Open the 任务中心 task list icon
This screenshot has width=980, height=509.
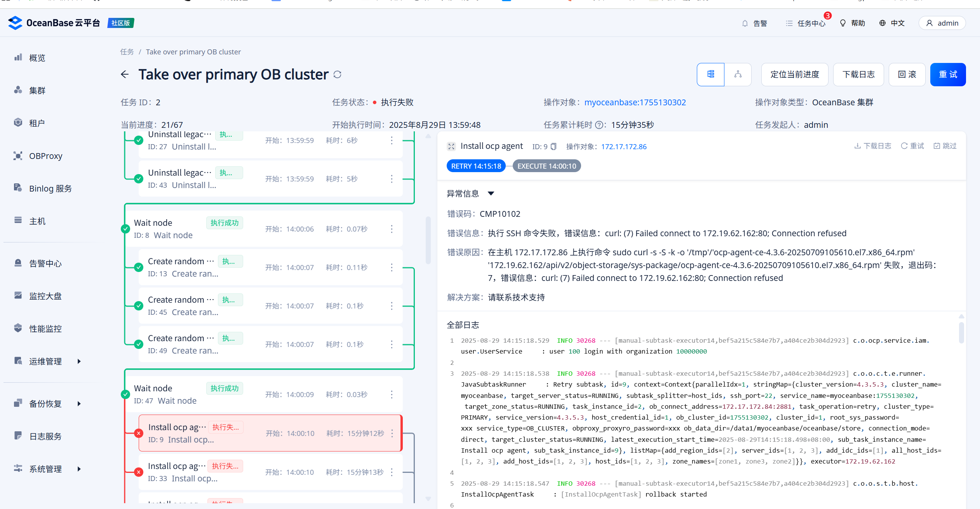pos(789,23)
